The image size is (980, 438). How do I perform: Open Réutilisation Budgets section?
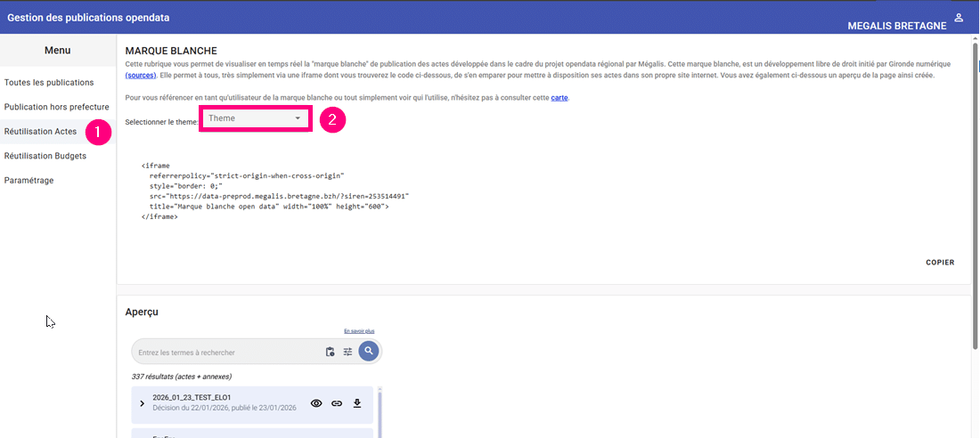(x=45, y=156)
